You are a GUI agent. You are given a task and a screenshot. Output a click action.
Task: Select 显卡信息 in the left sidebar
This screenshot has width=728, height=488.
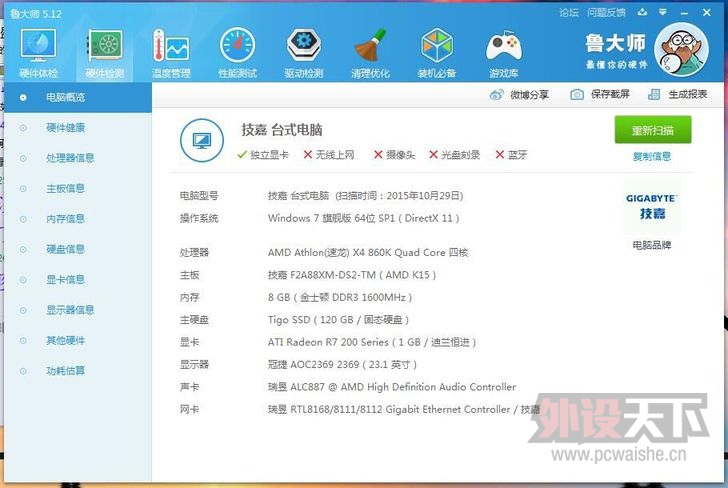tap(65, 280)
